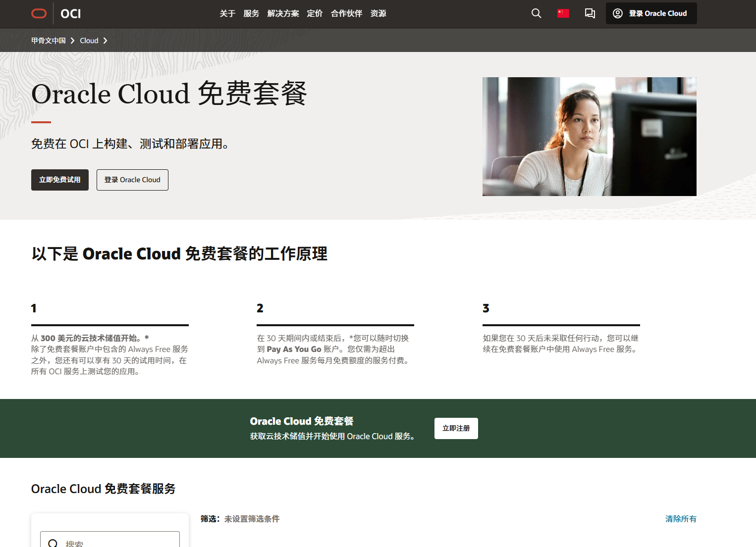Open the 定价 menu
This screenshot has width=756, height=547.
pyautogui.click(x=315, y=13)
